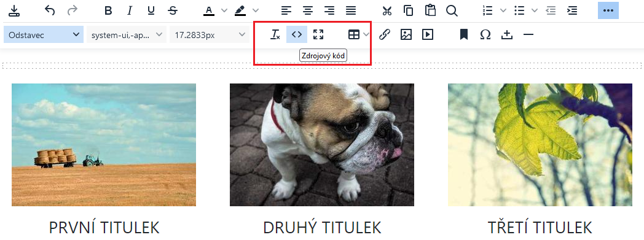Insert media with the play icon
The height and width of the screenshot is (240, 644).
point(428,35)
